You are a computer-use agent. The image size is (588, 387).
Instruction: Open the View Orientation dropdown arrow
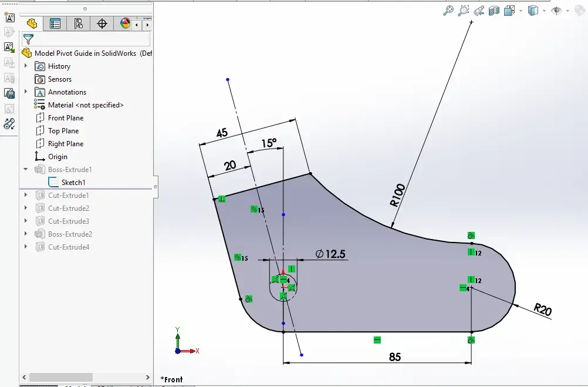521,11
